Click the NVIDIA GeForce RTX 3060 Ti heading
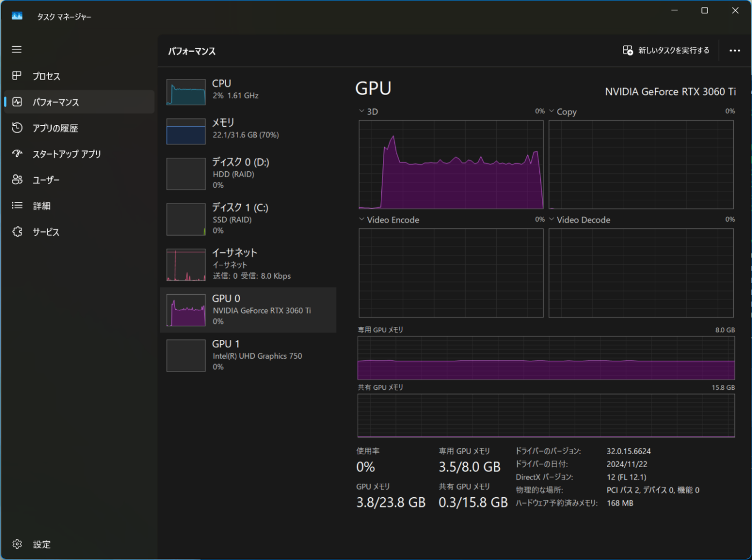This screenshot has width=752, height=560. tap(670, 92)
